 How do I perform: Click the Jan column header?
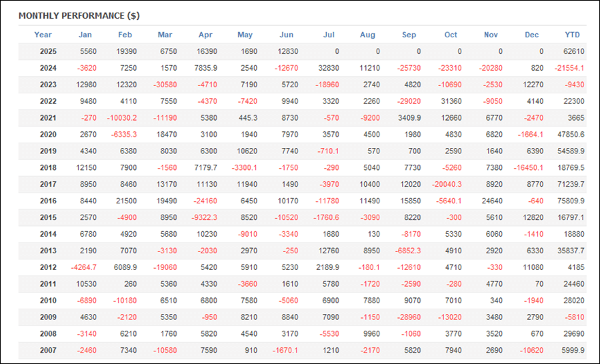click(85, 35)
